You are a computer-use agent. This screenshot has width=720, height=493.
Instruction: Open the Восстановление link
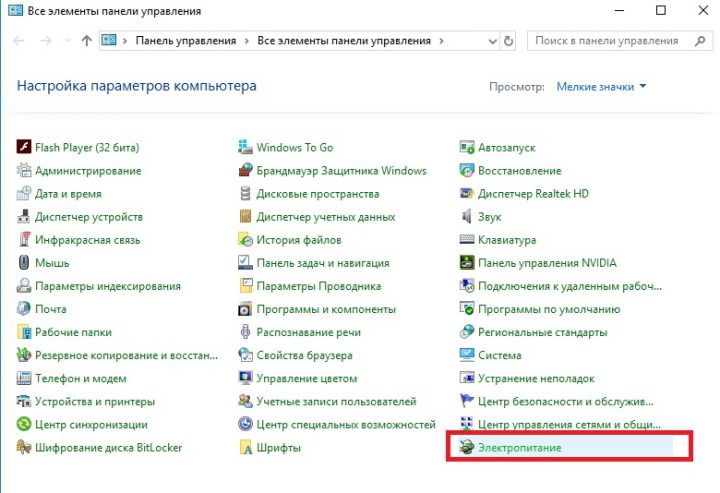point(520,170)
